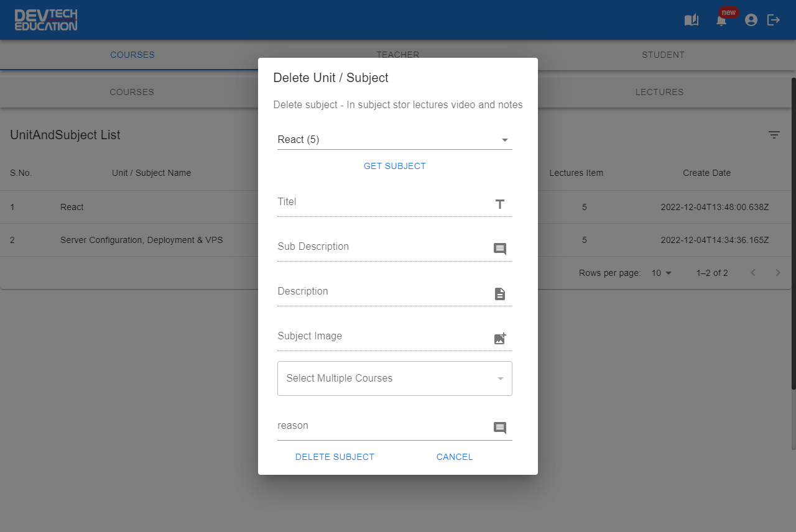Click CANCEL in the delete dialog
This screenshot has height=532, width=796.
tap(455, 457)
